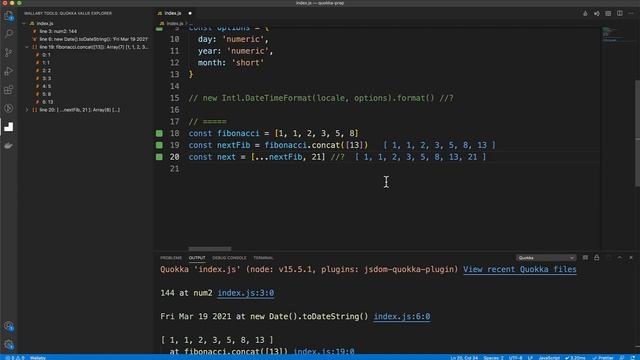Click the Split Editor icon
This screenshot has width=640, height=360.
620,13
